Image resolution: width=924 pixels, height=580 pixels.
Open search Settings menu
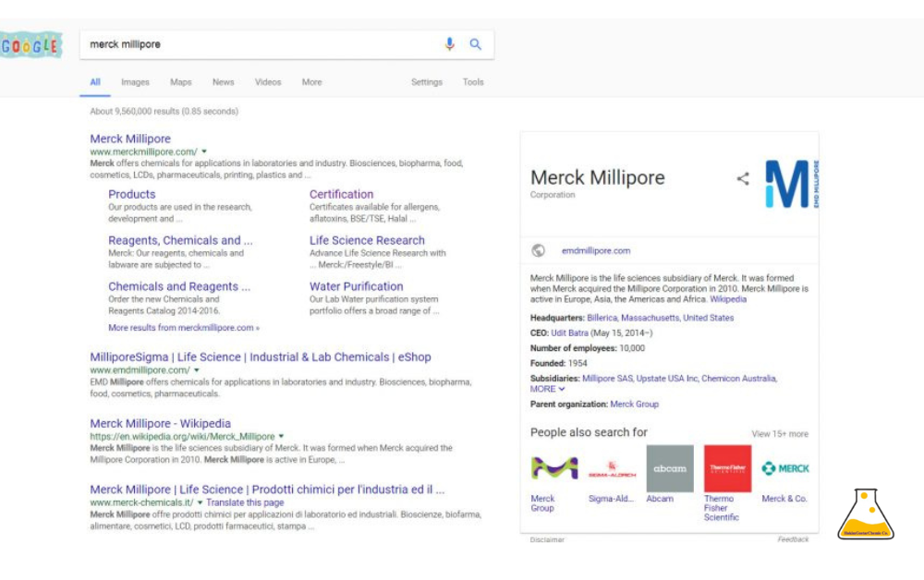(427, 82)
